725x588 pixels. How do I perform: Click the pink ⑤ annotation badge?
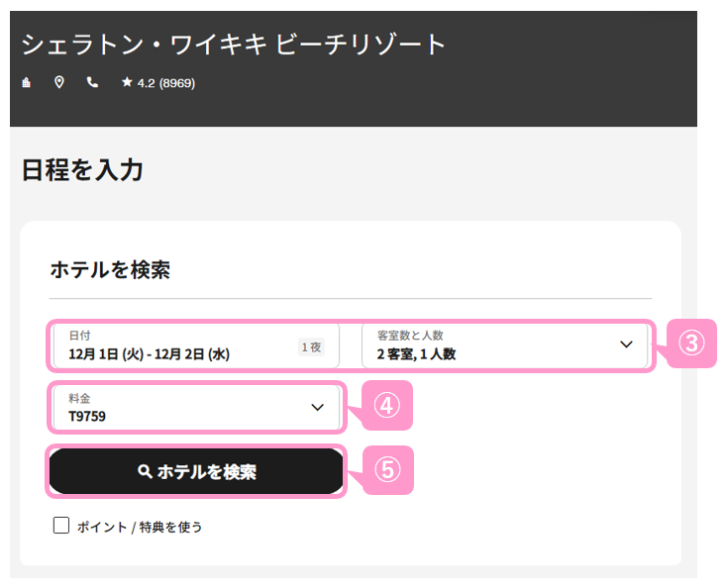[x=387, y=469]
